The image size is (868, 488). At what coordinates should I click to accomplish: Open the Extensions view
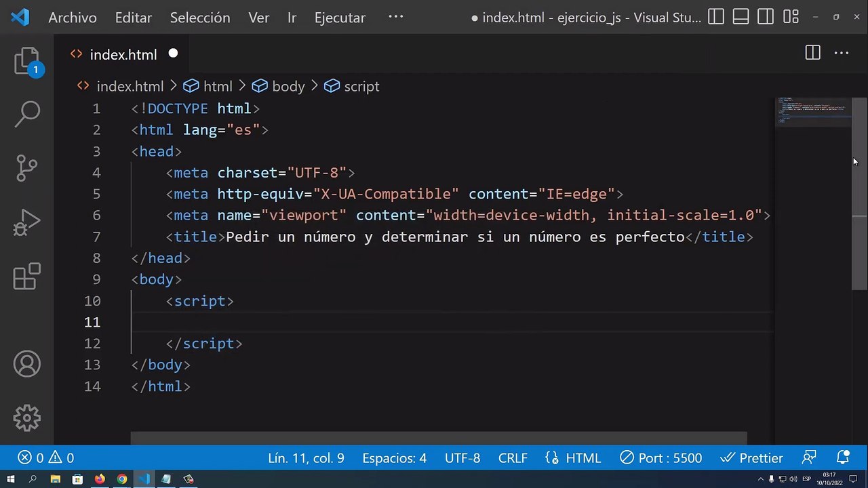pyautogui.click(x=27, y=277)
